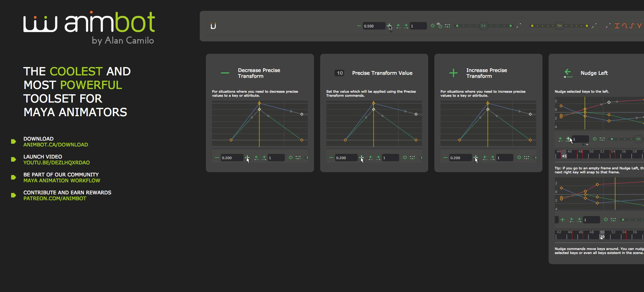The height and width of the screenshot is (292, 644).
Task: Click the graph preview in Precise Transform Value card
Action: [374, 124]
